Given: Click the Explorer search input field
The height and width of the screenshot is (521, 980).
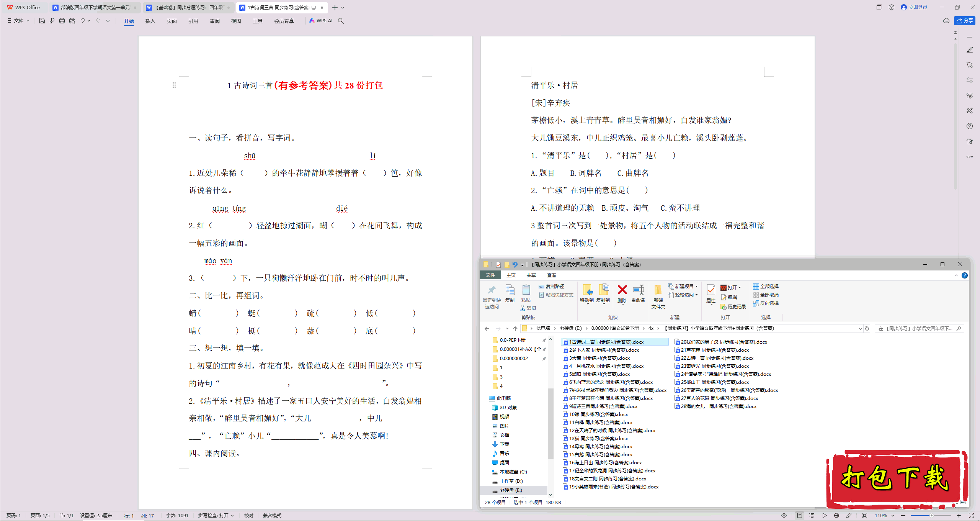Looking at the screenshot, I should [919, 328].
